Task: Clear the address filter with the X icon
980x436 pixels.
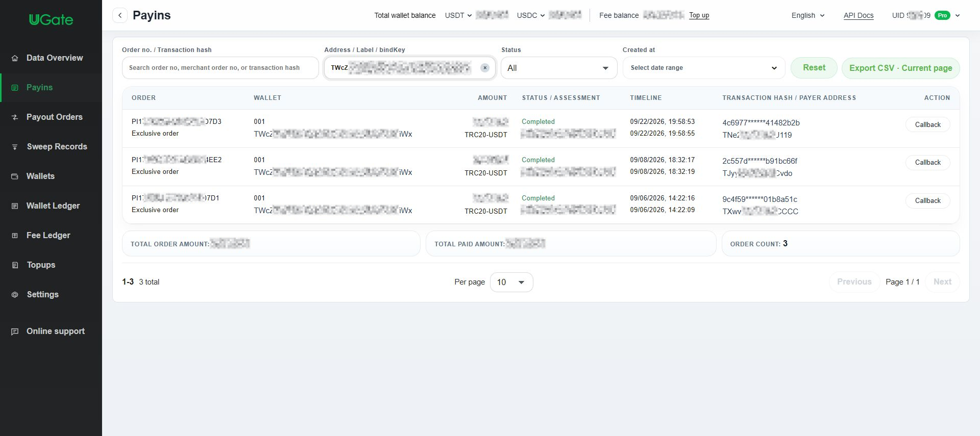Action: (x=485, y=68)
